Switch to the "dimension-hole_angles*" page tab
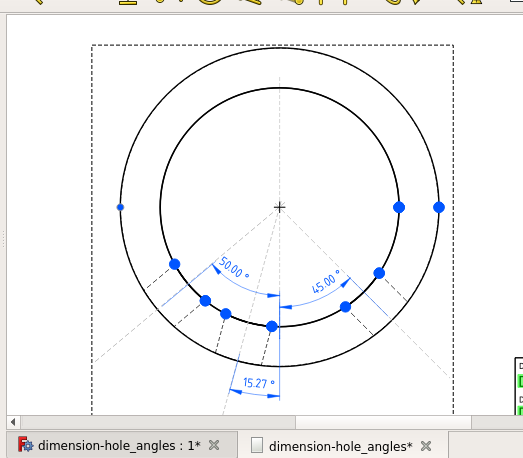The width and height of the screenshot is (523, 458). click(343, 445)
